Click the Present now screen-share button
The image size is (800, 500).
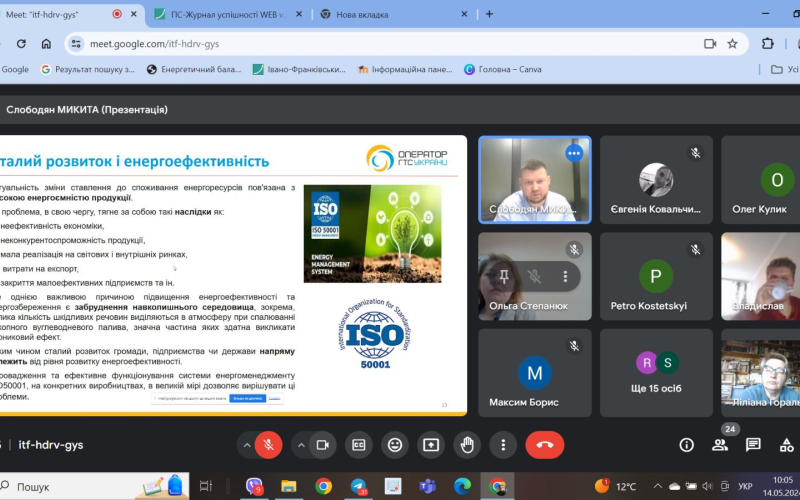[431, 445]
